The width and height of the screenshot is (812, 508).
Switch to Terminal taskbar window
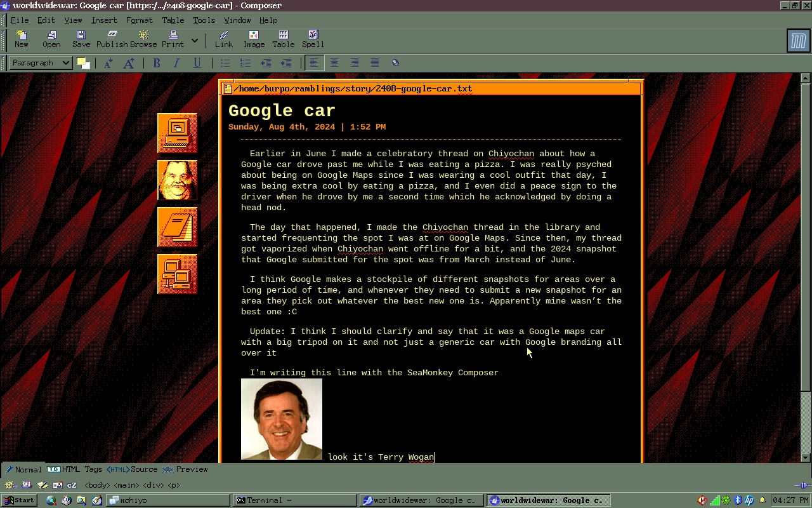pyautogui.click(x=294, y=500)
